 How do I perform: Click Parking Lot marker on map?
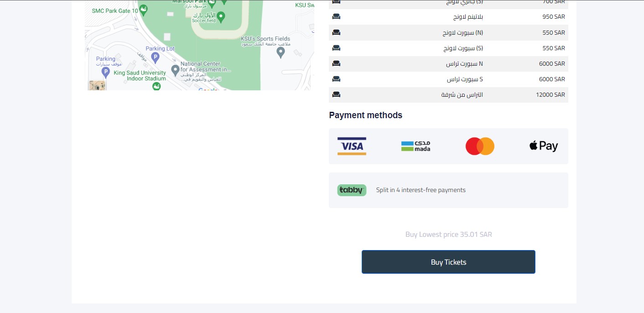coord(155,57)
